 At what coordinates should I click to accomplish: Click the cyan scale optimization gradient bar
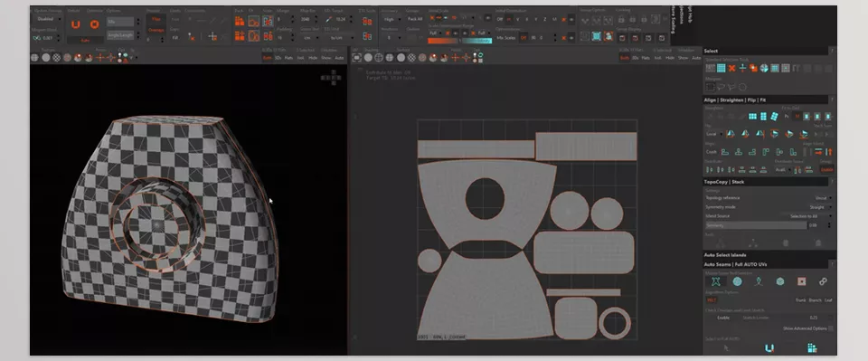(x=476, y=41)
